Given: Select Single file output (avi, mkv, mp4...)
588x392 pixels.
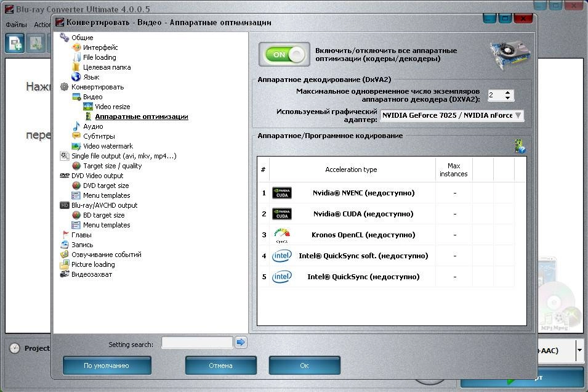Looking at the screenshot, I should point(124,156).
